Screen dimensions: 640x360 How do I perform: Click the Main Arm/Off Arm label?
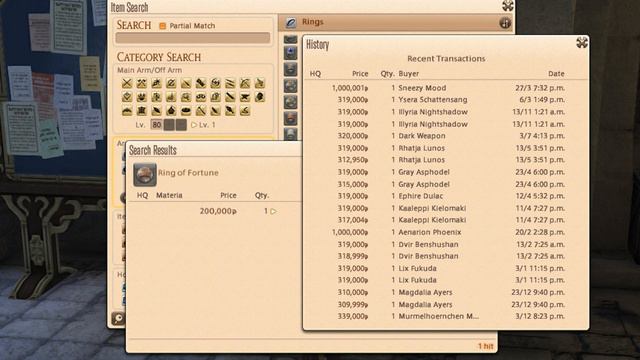pyautogui.click(x=149, y=70)
